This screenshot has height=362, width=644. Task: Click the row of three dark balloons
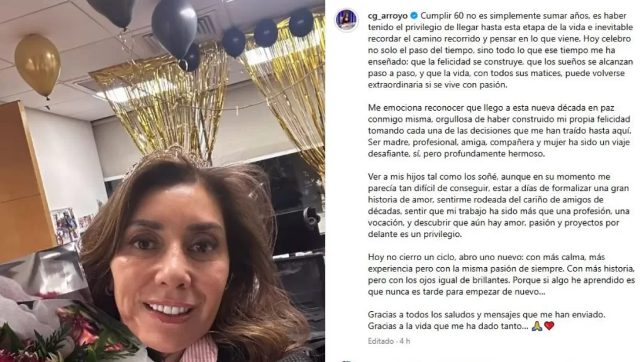[267, 32]
